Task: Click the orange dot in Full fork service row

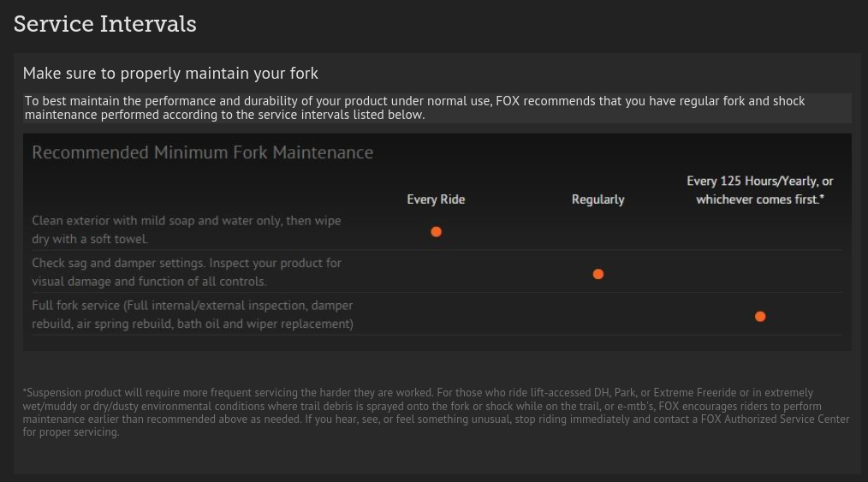Action: (761, 317)
